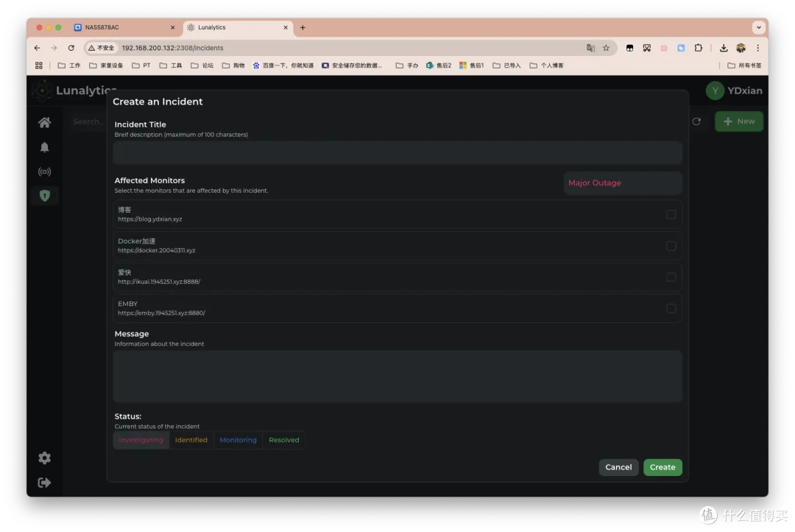Click the refresh icon beside New

coord(696,121)
